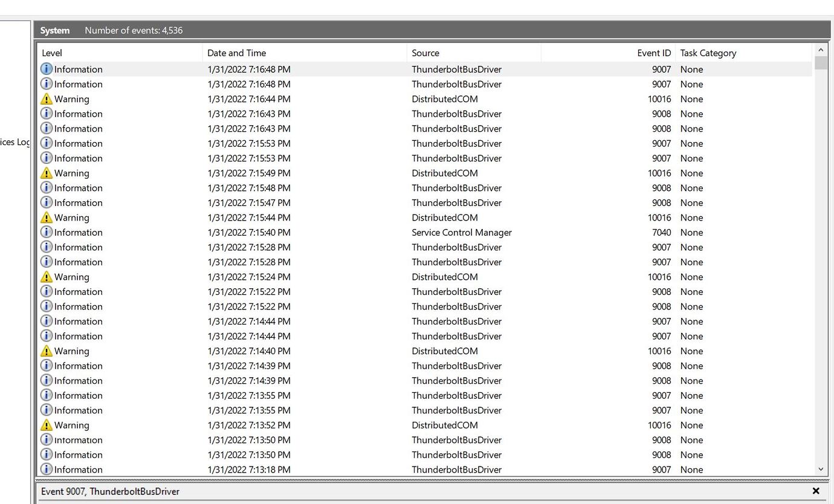Close the Event 9007 preview pane
Image resolution: width=834 pixels, height=504 pixels.
[x=816, y=491]
